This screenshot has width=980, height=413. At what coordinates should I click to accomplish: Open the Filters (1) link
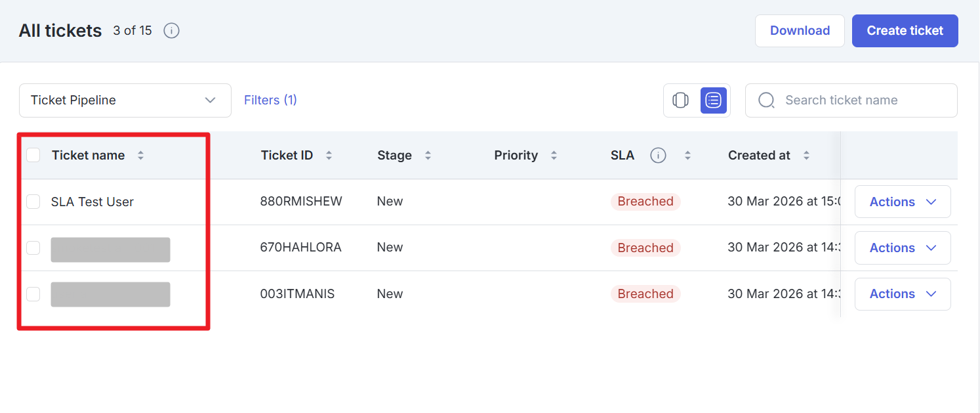click(x=270, y=100)
